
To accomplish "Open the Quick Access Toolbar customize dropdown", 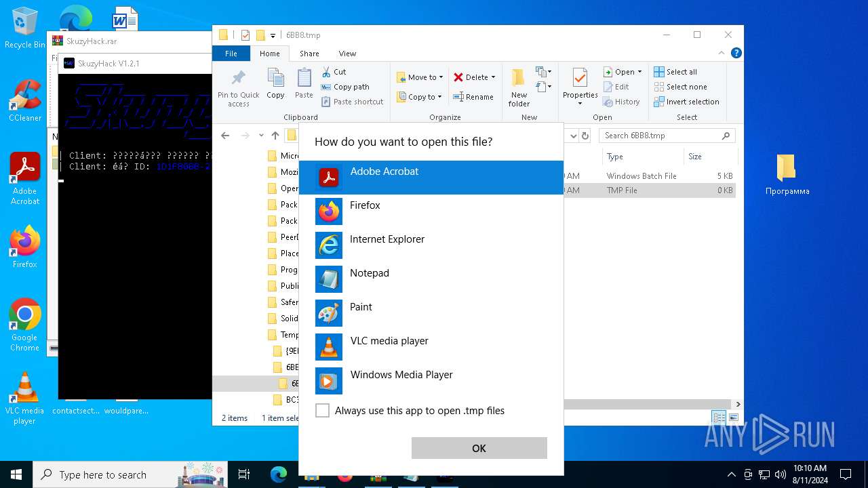I will click(273, 35).
